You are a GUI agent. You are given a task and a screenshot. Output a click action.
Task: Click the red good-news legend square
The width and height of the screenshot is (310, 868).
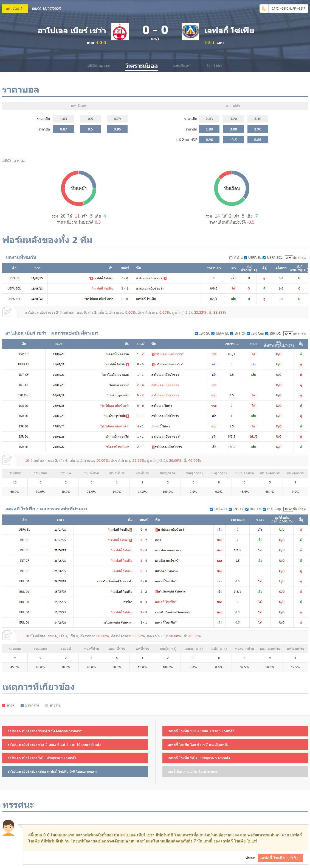pyautogui.click(x=4, y=705)
